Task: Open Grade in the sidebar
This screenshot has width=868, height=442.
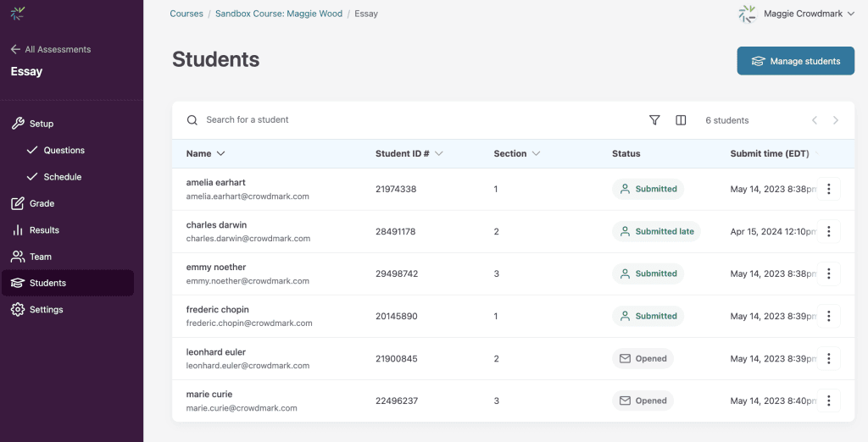Action: click(42, 203)
